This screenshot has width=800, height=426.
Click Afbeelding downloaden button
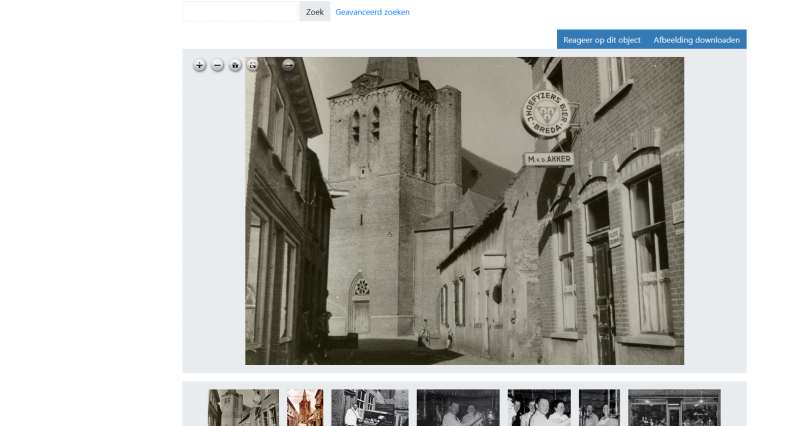pos(696,40)
